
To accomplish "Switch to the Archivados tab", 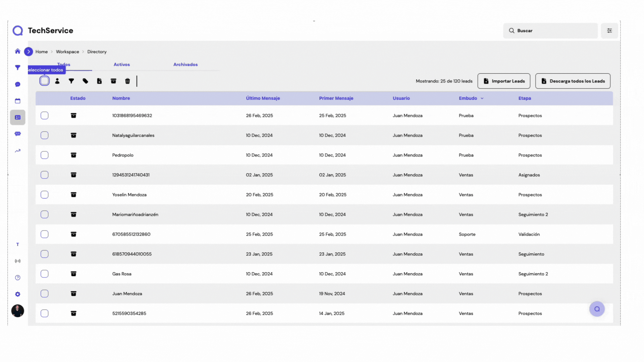I will click(x=185, y=64).
